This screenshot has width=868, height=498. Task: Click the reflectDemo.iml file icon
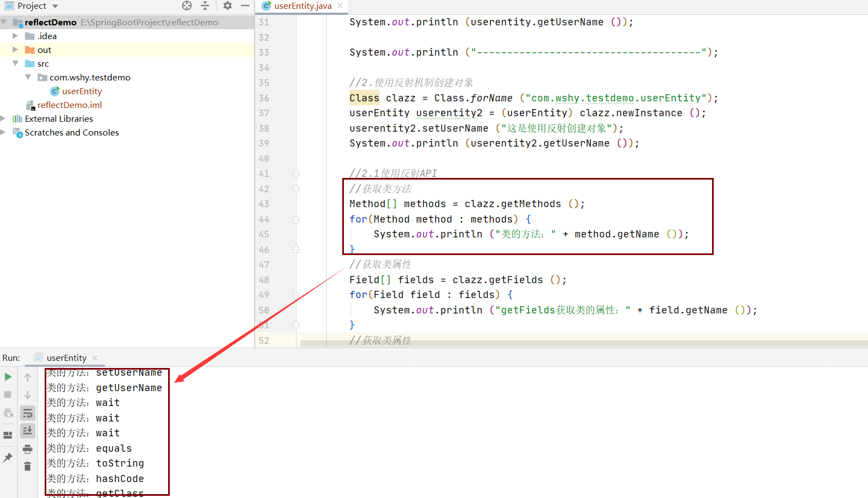point(31,105)
